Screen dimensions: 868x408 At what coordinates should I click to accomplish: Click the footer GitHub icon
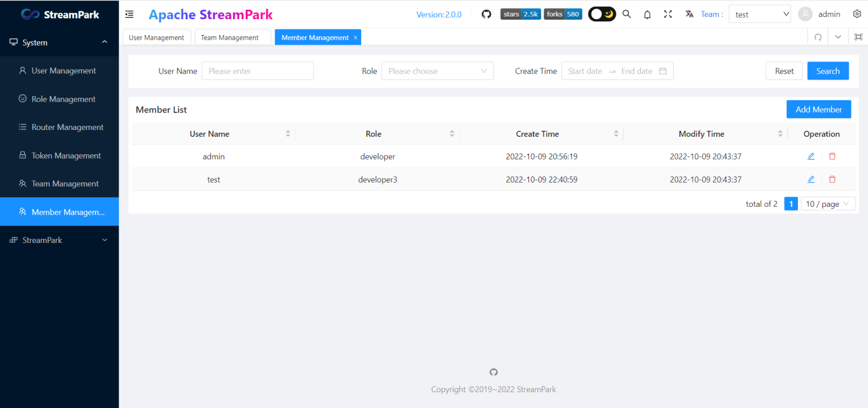point(493,372)
